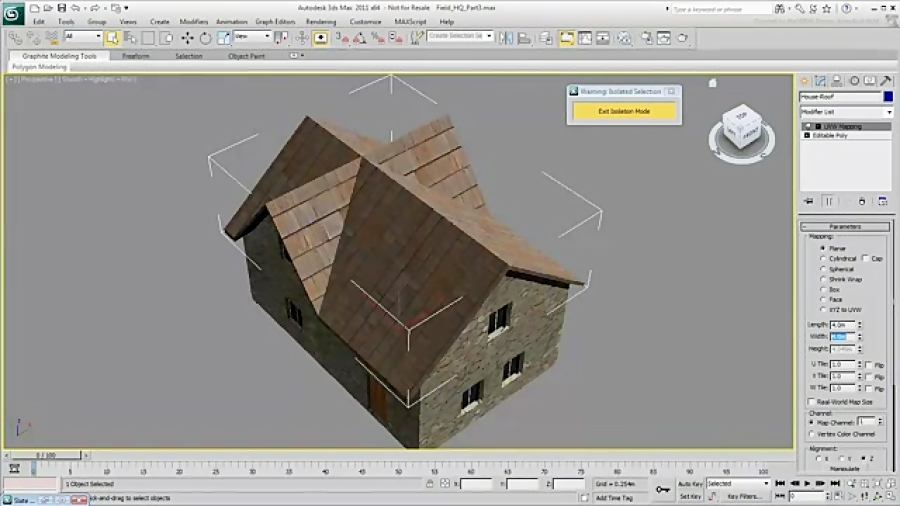
Task: Select Cylindrical mapping radio button
Action: (x=823, y=258)
